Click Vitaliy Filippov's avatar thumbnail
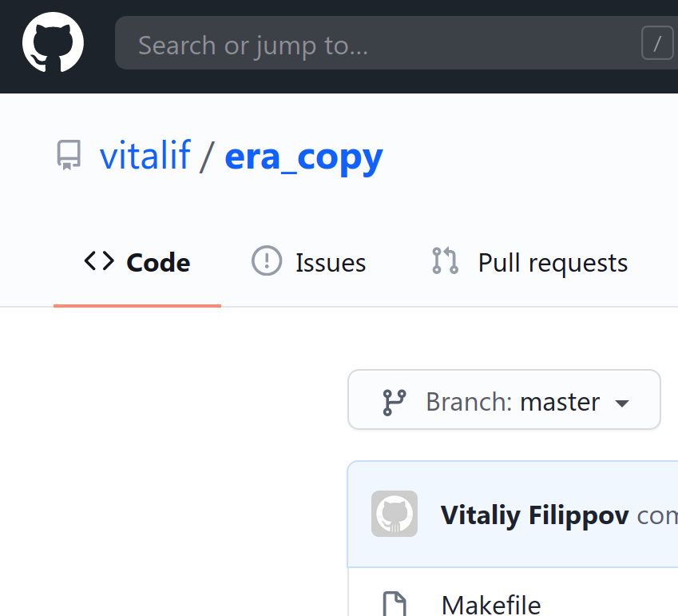The height and width of the screenshot is (616, 678). 395,514
